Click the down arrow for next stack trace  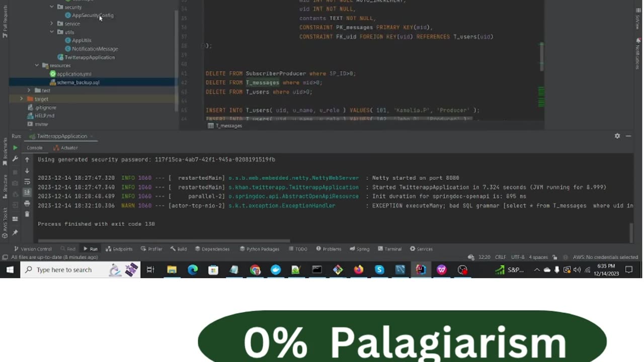[x=27, y=171]
